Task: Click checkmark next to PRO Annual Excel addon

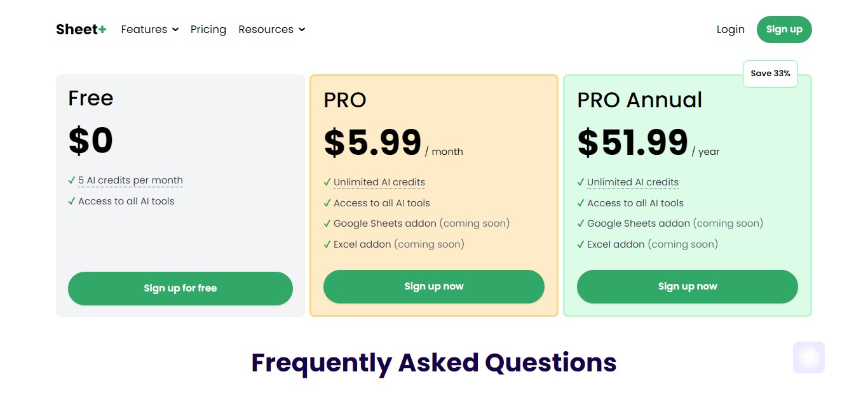Action: point(581,244)
